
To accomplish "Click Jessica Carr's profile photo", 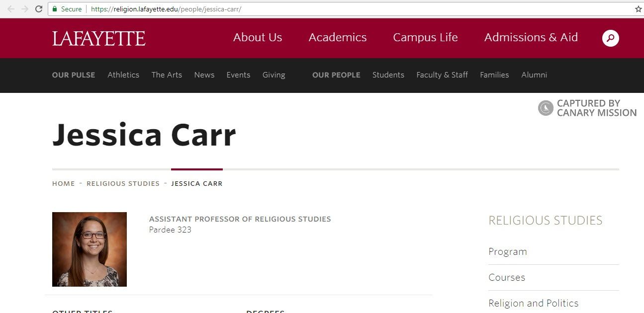I will [90, 249].
